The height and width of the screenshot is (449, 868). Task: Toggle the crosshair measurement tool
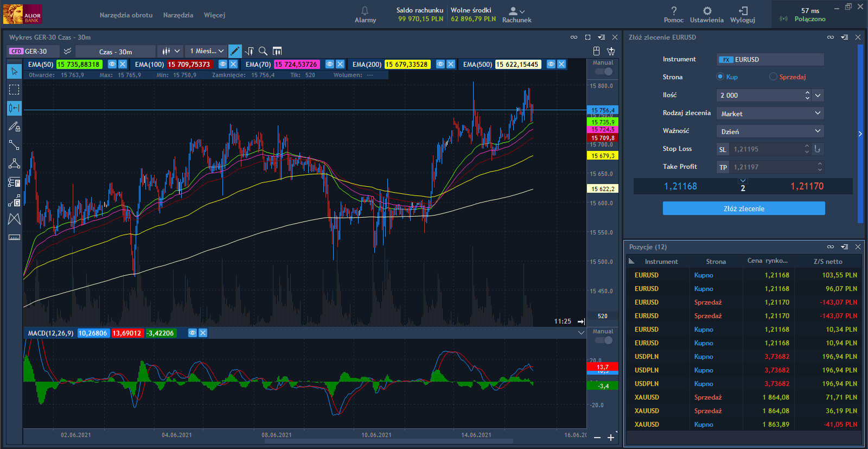pyautogui.click(x=14, y=108)
